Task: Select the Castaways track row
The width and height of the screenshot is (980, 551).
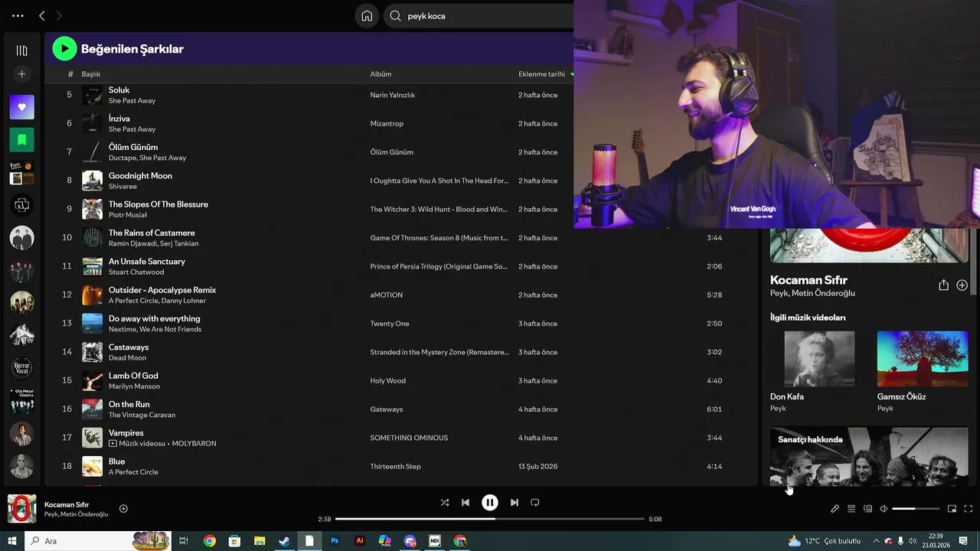Action: coord(400,352)
